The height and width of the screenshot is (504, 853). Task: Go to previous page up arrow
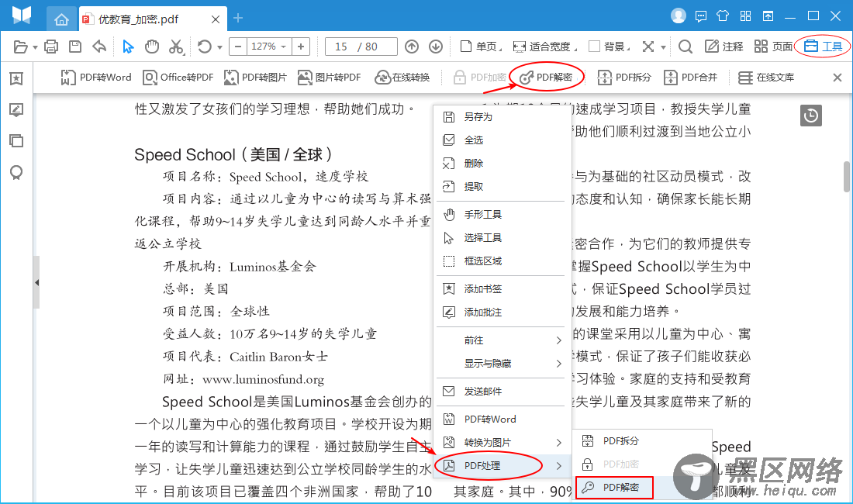[412, 47]
